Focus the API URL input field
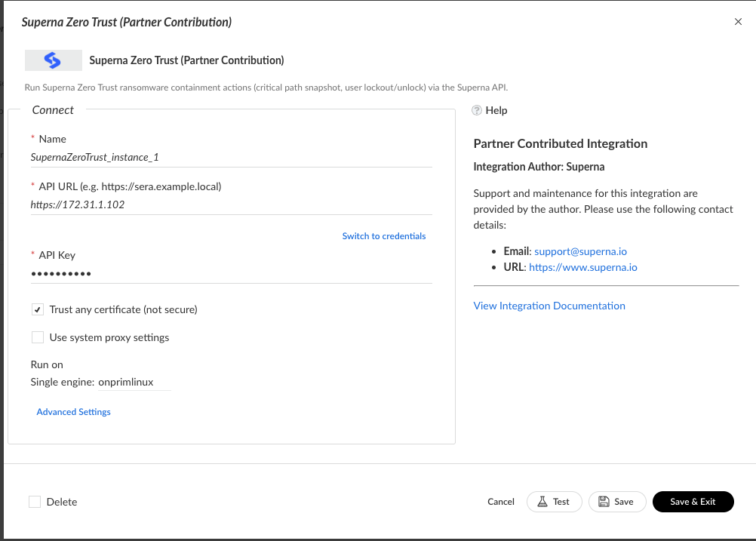Viewport: 756px width, 541px height. [x=231, y=204]
